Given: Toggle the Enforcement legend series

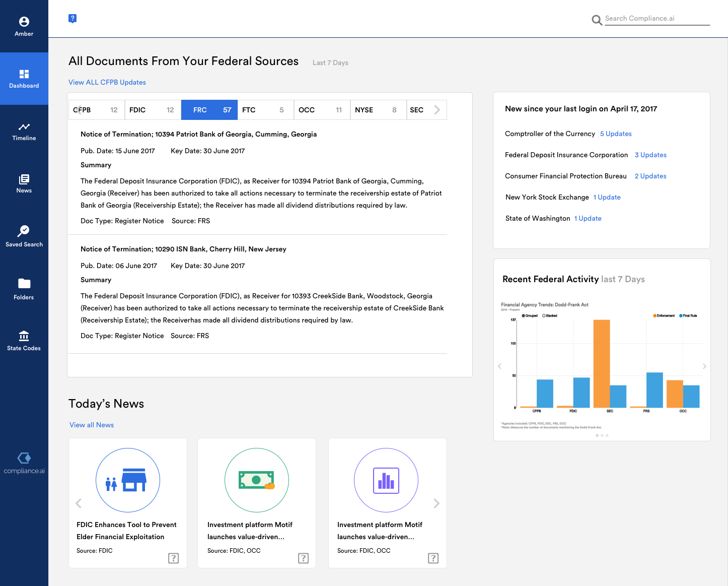Looking at the screenshot, I should point(664,316).
